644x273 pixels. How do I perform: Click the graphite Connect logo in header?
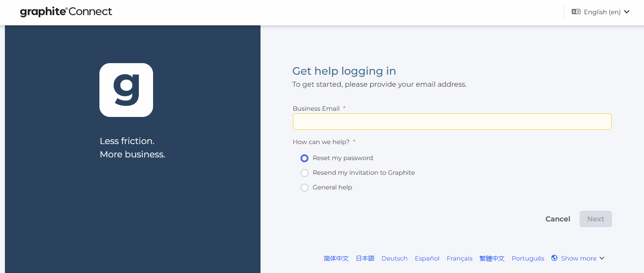pyautogui.click(x=66, y=12)
